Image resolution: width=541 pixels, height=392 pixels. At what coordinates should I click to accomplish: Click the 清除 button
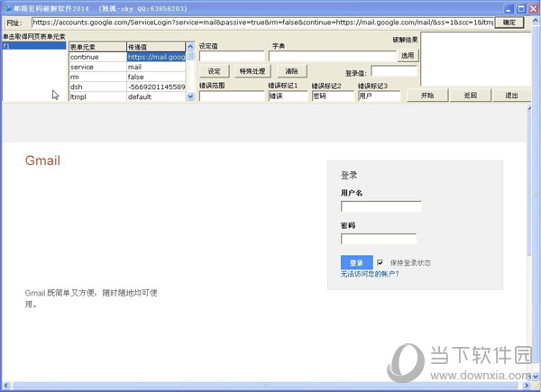click(x=291, y=71)
